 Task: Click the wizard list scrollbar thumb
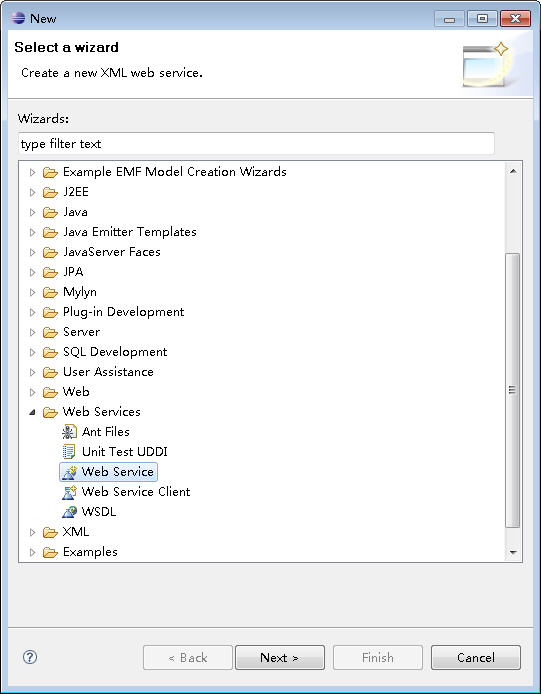coord(513,390)
